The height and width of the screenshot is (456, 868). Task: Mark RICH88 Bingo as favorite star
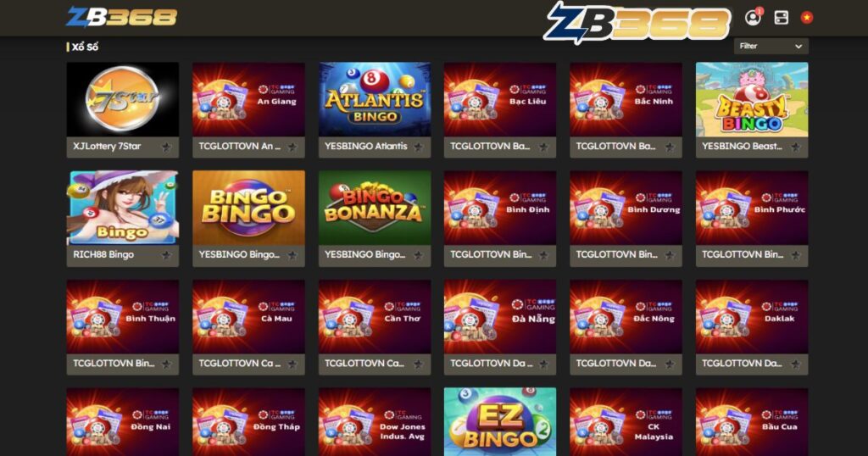coord(166,255)
